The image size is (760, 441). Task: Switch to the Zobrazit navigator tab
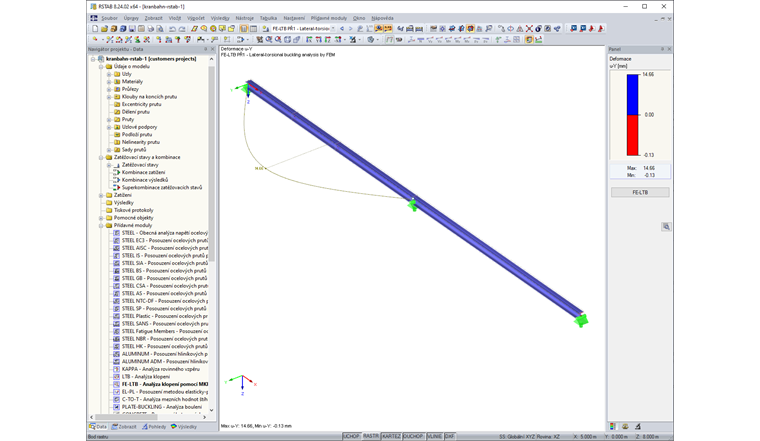(124, 427)
